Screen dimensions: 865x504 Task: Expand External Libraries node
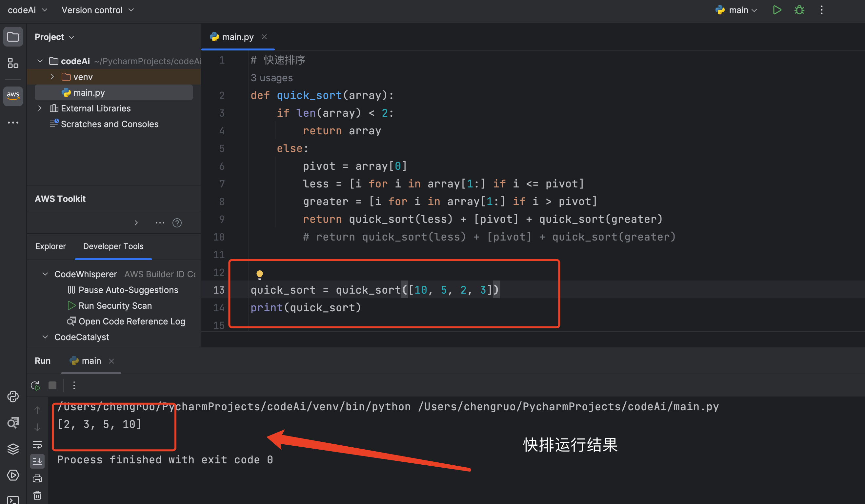tap(40, 108)
